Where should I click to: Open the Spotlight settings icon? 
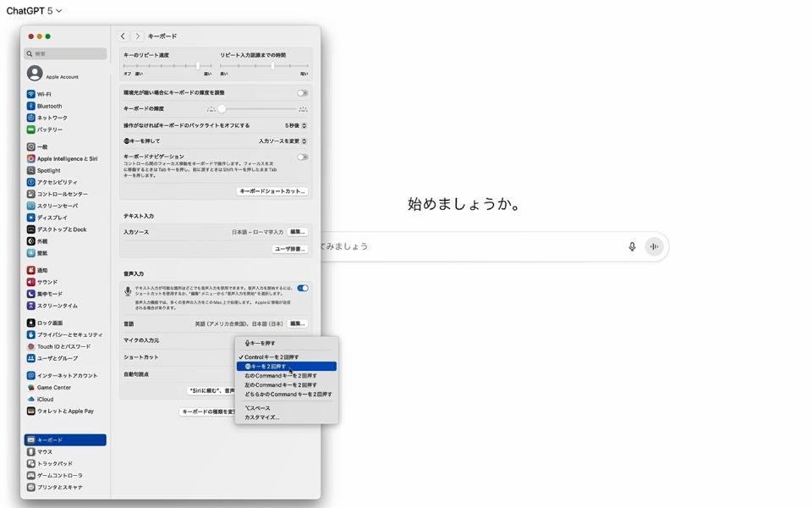[31, 170]
